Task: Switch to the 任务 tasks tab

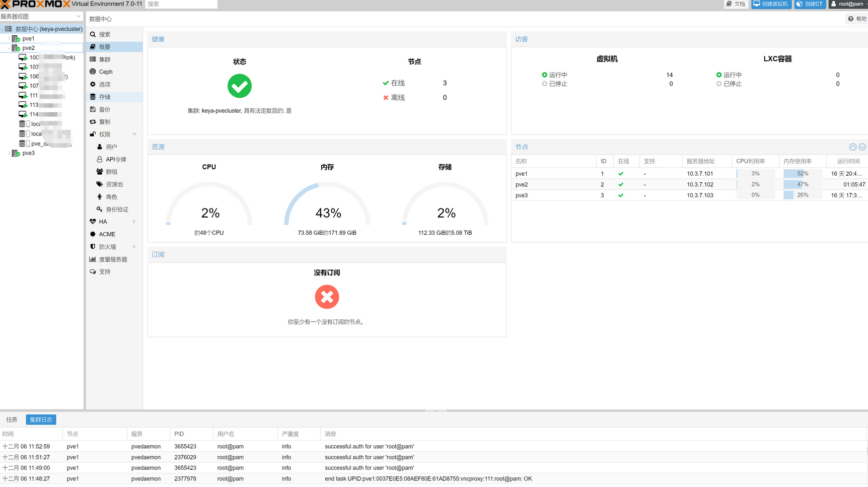Action: click(12, 420)
